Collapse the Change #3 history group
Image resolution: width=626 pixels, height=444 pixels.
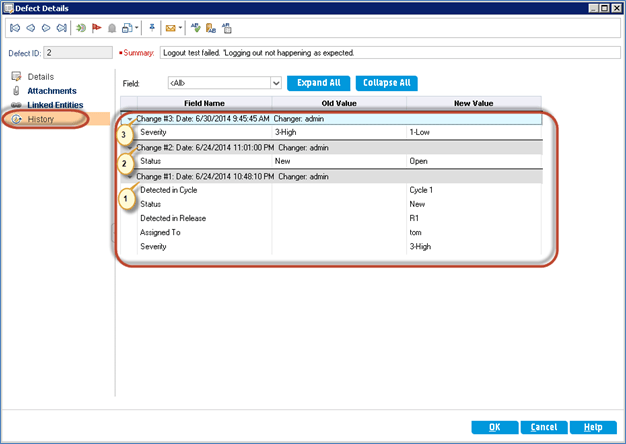(130, 119)
